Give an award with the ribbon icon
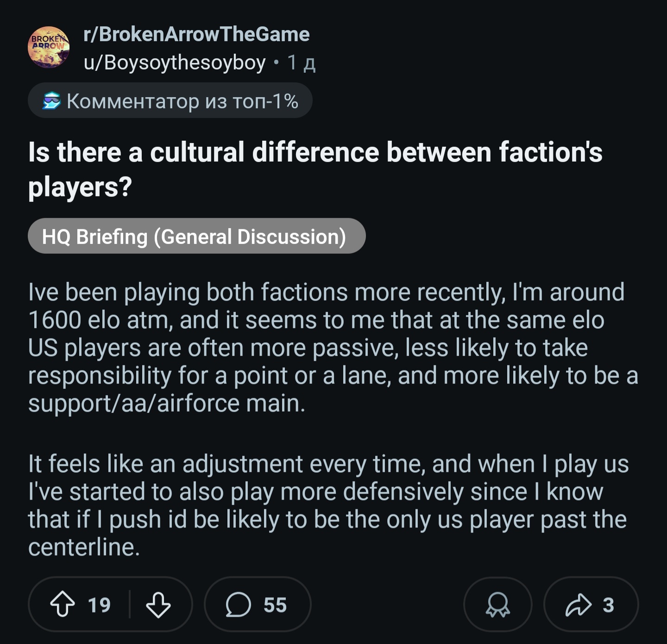Viewport: 667px width, 644px height. [497, 605]
